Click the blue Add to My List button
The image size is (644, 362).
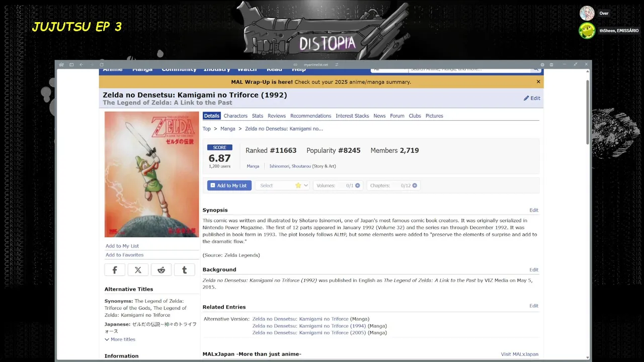point(229,186)
